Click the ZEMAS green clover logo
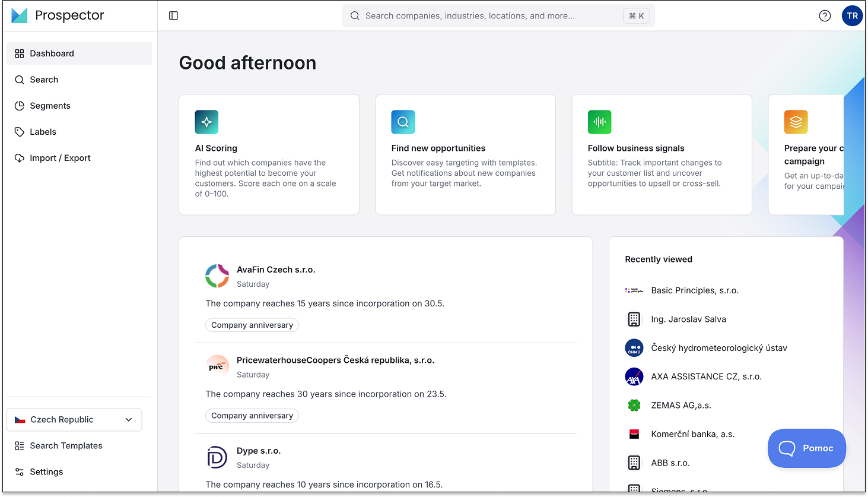Image resolution: width=868 pixels, height=497 pixels. [634, 406]
